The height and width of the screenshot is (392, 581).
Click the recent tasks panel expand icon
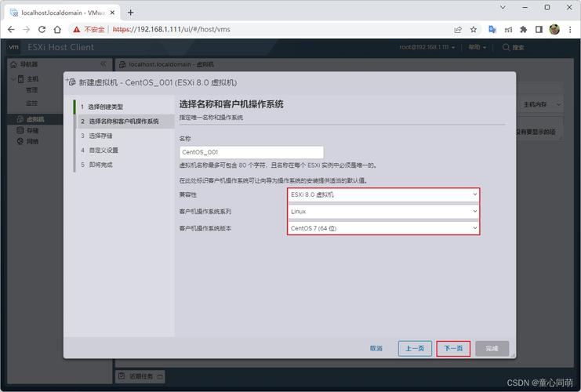[x=160, y=377]
